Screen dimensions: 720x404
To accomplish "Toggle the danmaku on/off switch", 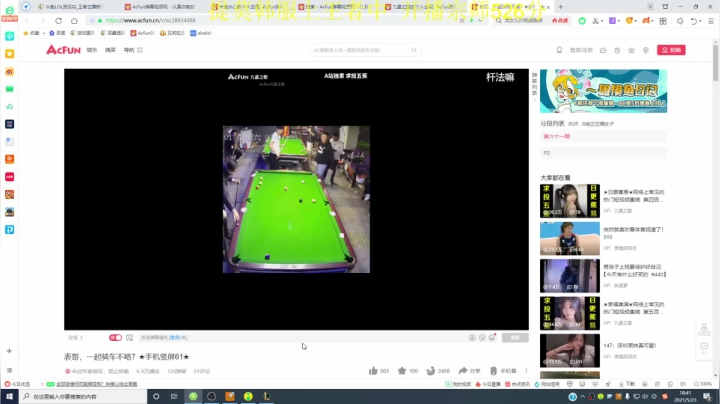I will click(x=115, y=337).
